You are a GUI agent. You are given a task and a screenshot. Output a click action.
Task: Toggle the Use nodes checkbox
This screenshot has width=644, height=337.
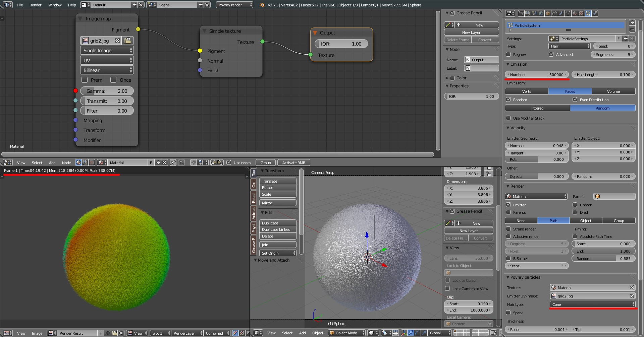(229, 163)
